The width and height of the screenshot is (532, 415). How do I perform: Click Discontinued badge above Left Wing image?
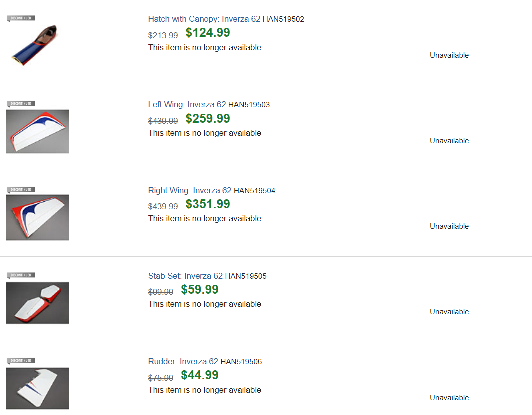[21, 104]
